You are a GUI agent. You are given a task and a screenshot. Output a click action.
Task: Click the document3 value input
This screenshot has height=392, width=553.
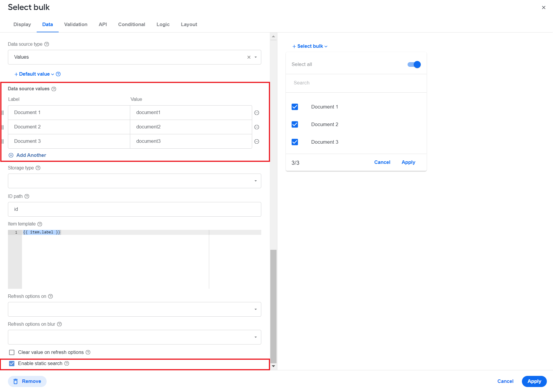click(x=191, y=141)
